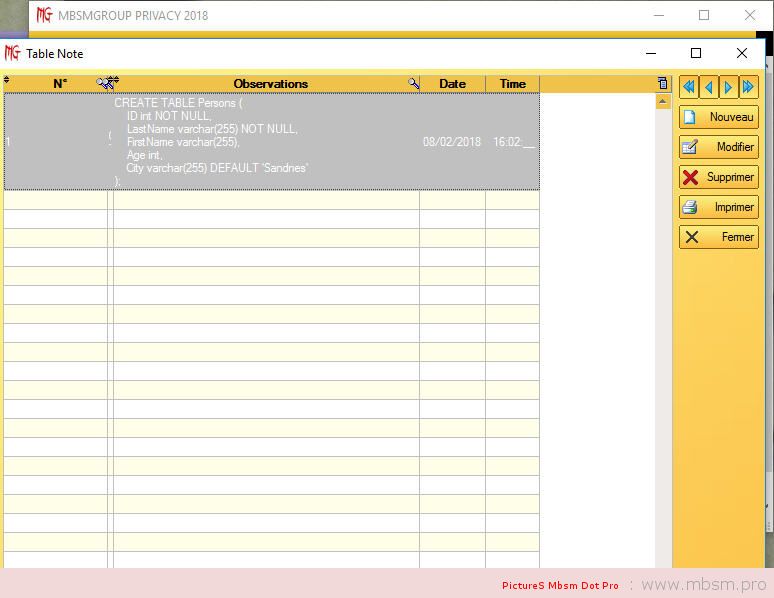This screenshot has height=598, width=774.
Task: Print notes using Imprimer
Action: click(x=718, y=207)
